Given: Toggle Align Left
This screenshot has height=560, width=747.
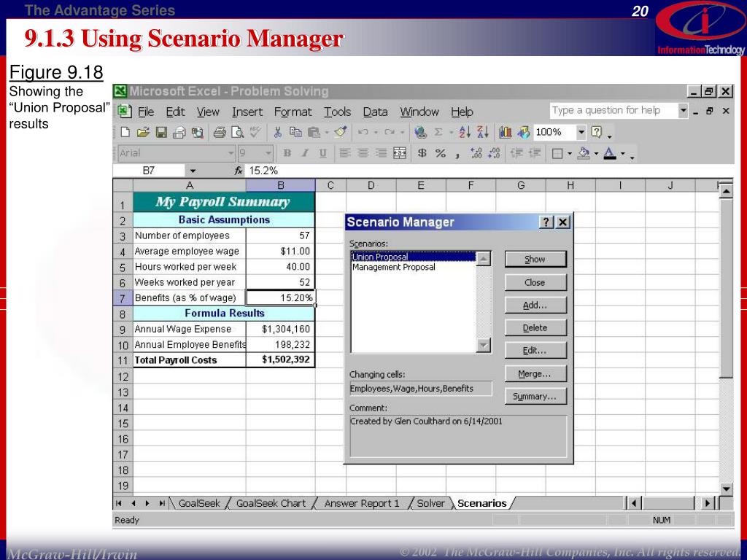Looking at the screenshot, I should 345,153.
